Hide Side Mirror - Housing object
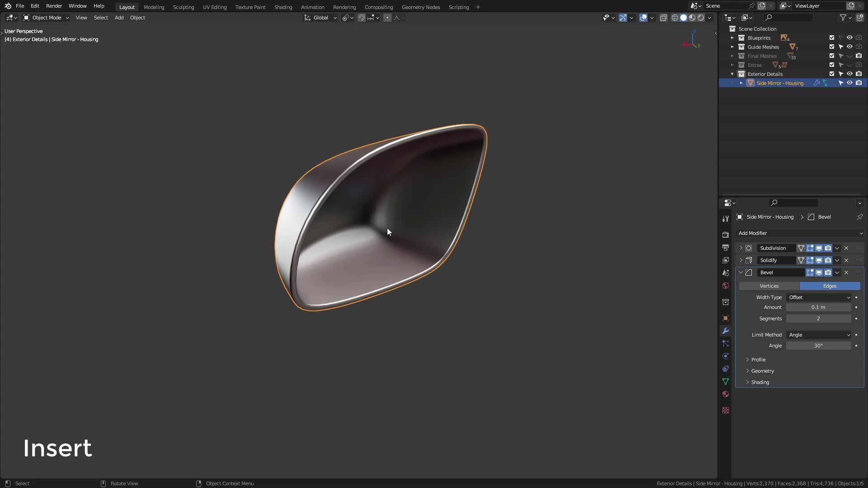This screenshot has width=868, height=488. pos(849,83)
